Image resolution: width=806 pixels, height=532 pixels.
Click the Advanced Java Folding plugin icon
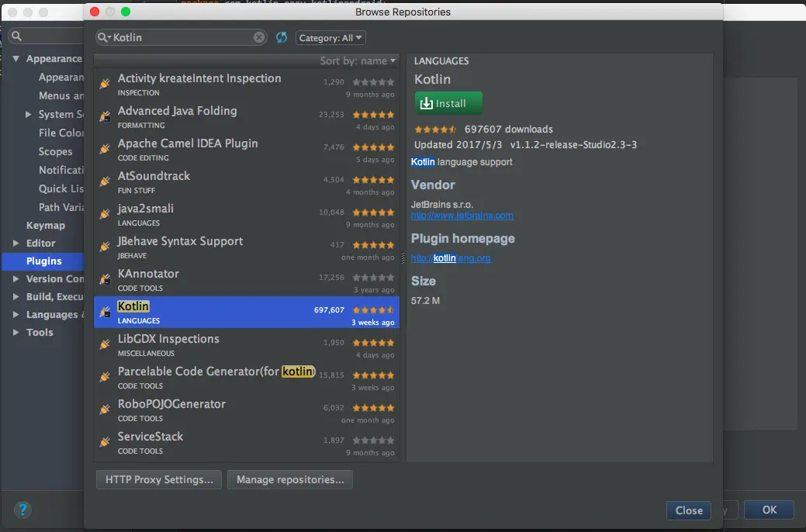click(105, 116)
